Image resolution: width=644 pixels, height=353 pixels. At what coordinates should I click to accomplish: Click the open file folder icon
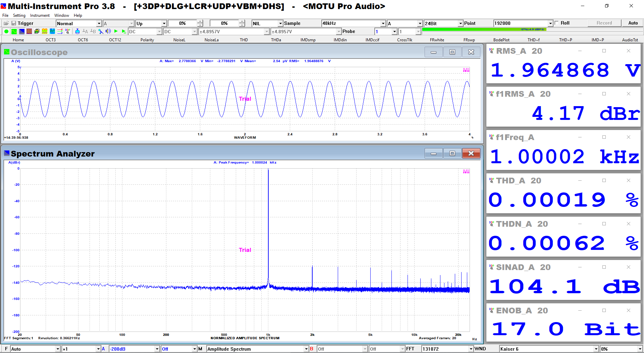(x=6, y=23)
